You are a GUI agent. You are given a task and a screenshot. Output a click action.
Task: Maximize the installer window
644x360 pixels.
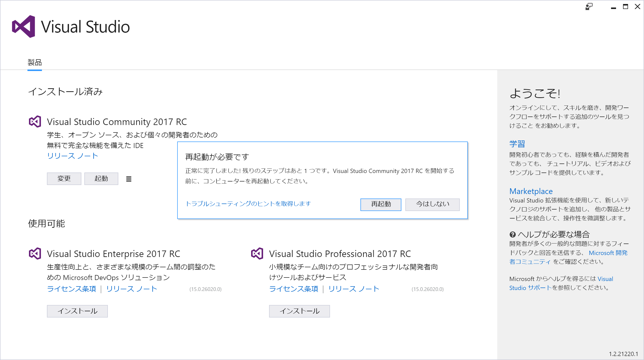point(625,7)
